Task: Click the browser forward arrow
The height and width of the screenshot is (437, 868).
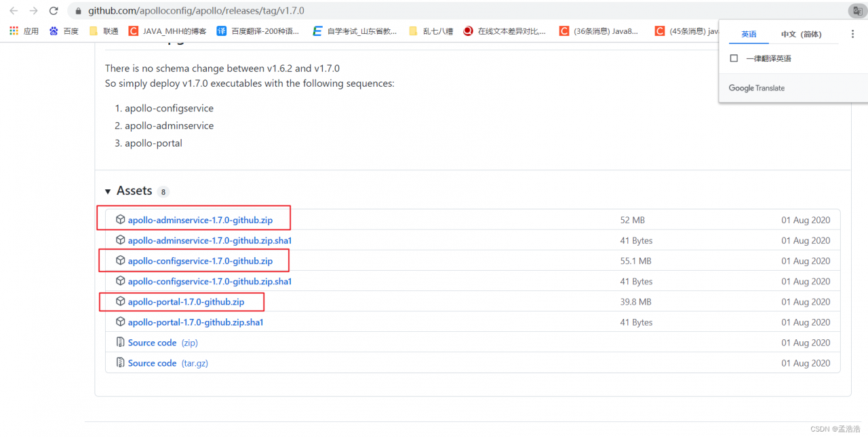Action: [34, 11]
